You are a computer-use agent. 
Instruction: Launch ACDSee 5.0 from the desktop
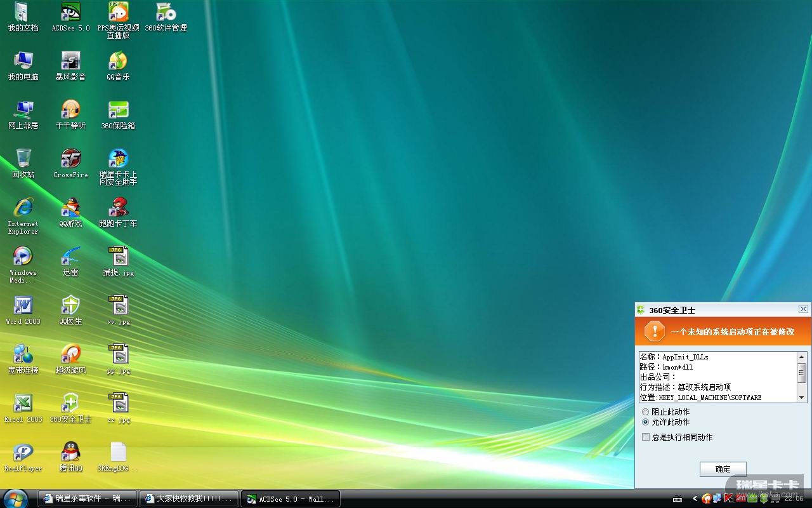coord(70,17)
